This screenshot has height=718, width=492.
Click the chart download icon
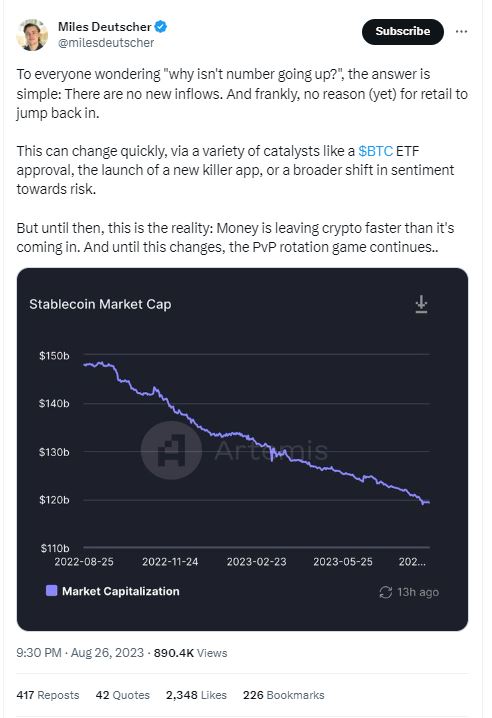pos(421,304)
